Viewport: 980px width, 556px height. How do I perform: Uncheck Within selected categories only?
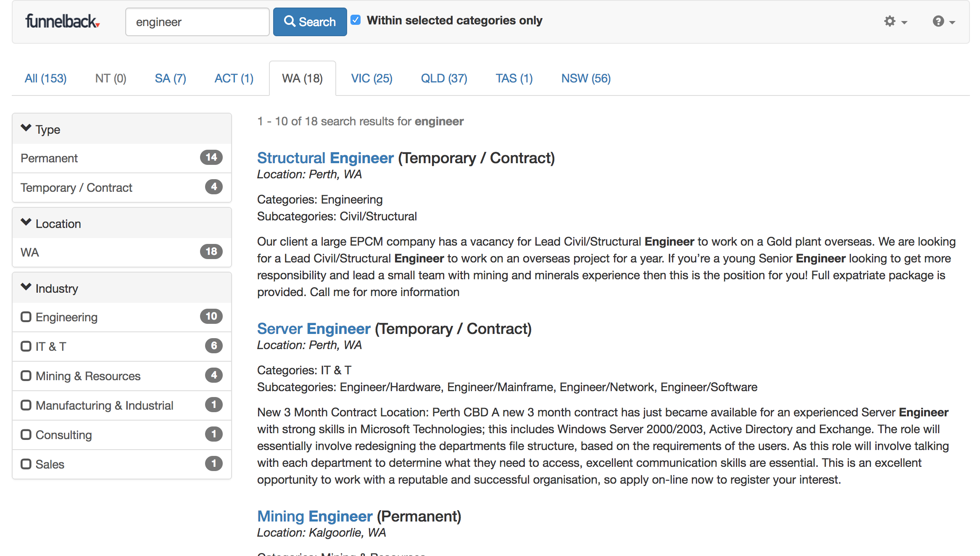[x=356, y=20]
